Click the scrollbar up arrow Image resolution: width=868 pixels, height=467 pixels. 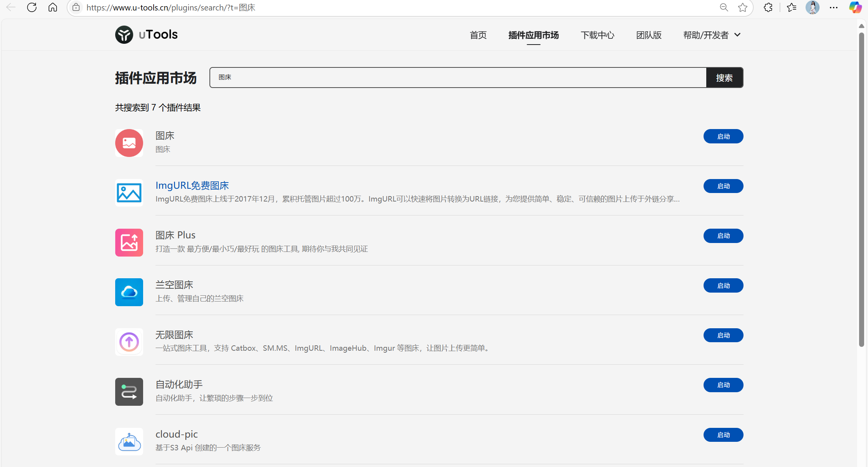click(x=861, y=26)
